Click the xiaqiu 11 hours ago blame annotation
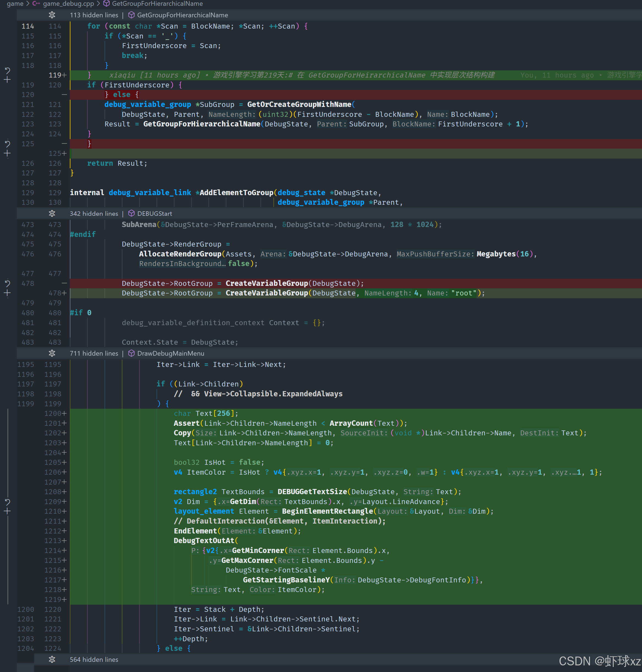The image size is (642, 672). 155,75
